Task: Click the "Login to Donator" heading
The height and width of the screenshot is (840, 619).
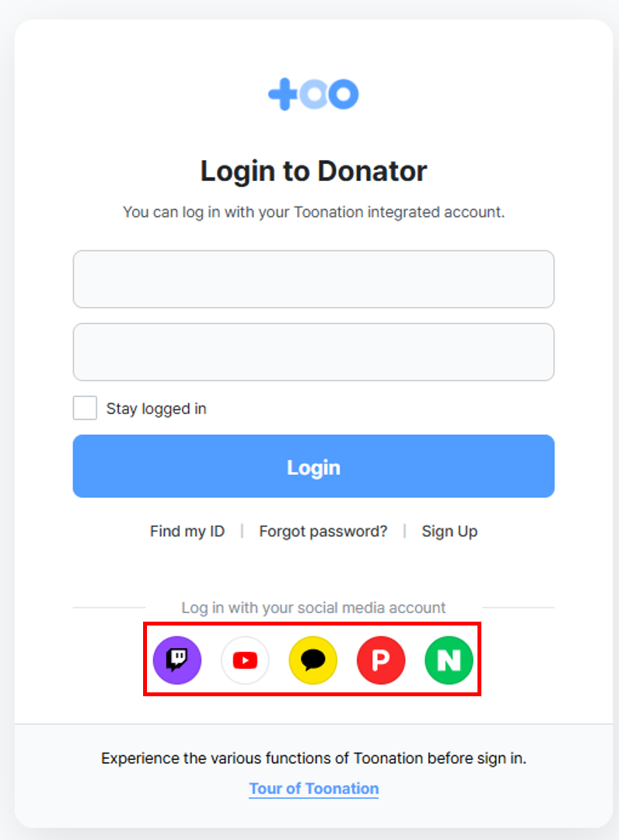Action: pyautogui.click(x=313, y=172)
